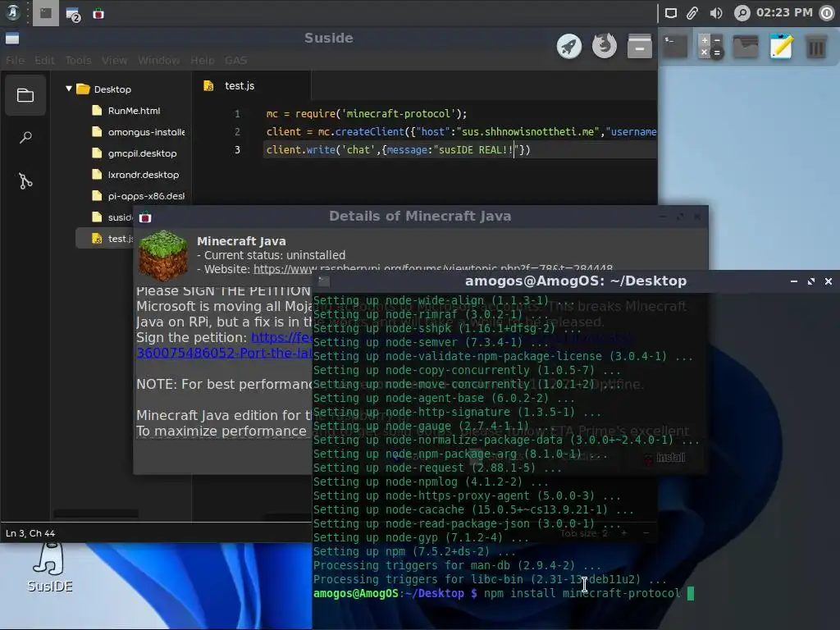Switch to the grouped windows taskbar entry
The image size is (840, 630).
click(73, 14)
